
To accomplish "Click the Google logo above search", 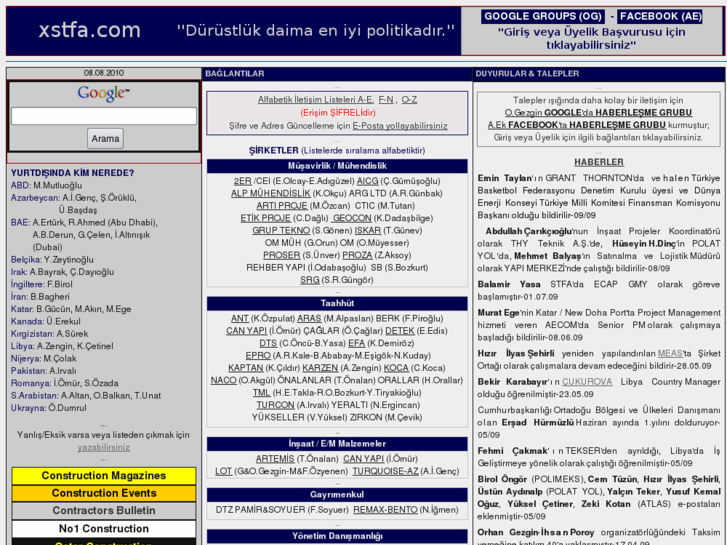I will click(x=103, y=93).
